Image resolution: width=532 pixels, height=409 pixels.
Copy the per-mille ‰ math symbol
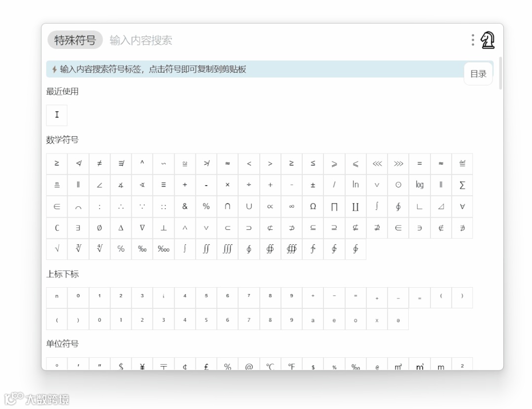[142, 249]
